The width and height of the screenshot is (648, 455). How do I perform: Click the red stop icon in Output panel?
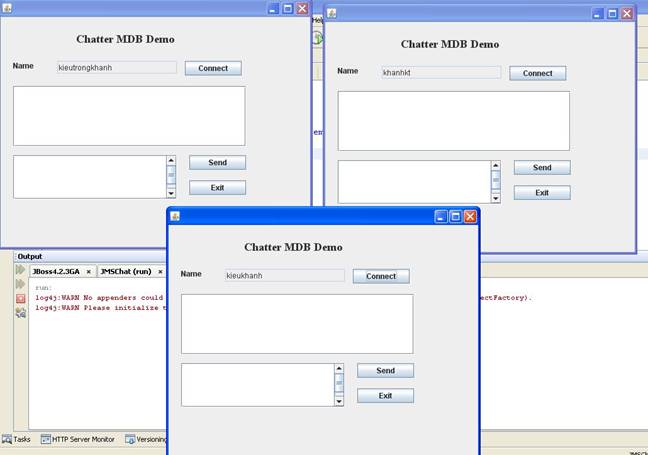pyautogui.click(x=21, y=298)
